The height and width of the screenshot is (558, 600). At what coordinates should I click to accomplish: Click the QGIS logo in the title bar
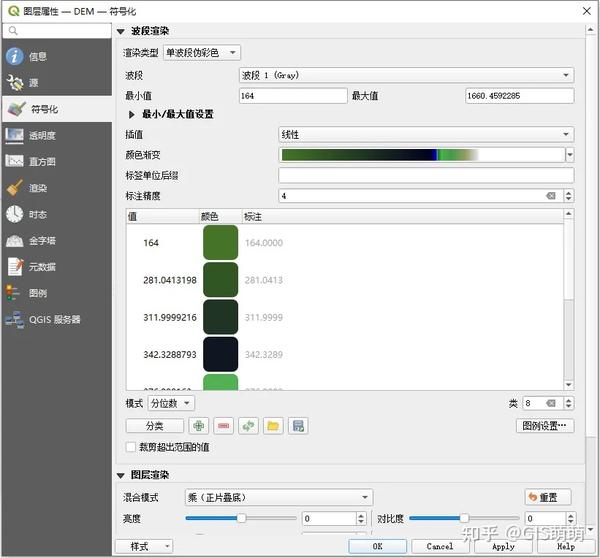pyautogui.click(x=13, y=11)
